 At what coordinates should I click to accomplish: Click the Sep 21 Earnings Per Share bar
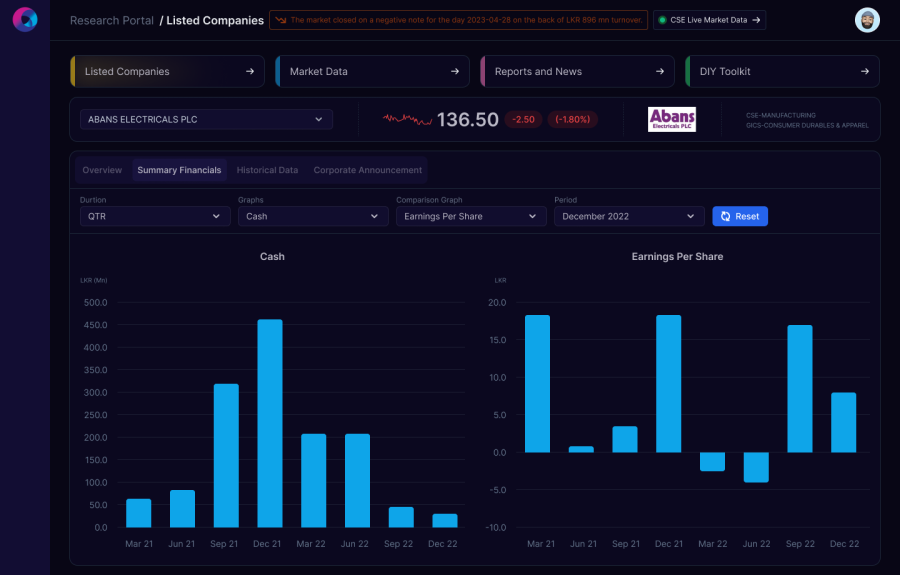pyautogui.click(x=624, y=439)
